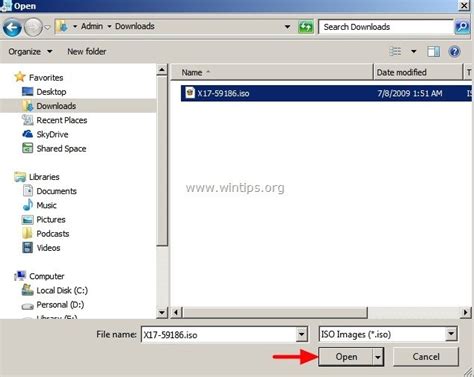Select Downloads in the address path
474x377 pixels.
[x=135, y=26]
